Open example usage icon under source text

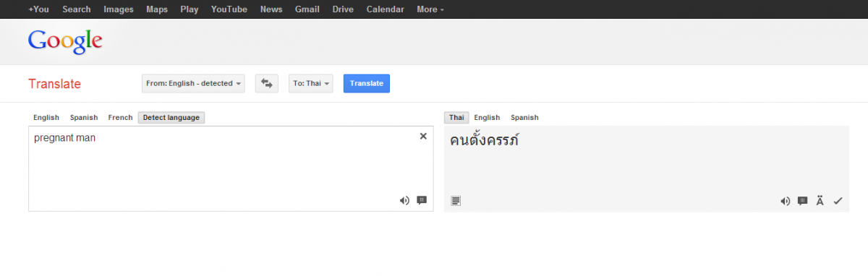pos(422,200)
